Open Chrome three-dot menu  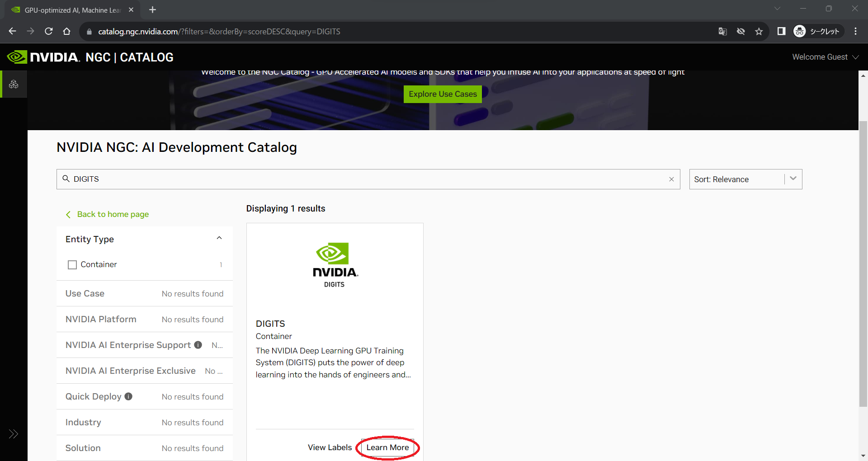click(x=855, y=31)
